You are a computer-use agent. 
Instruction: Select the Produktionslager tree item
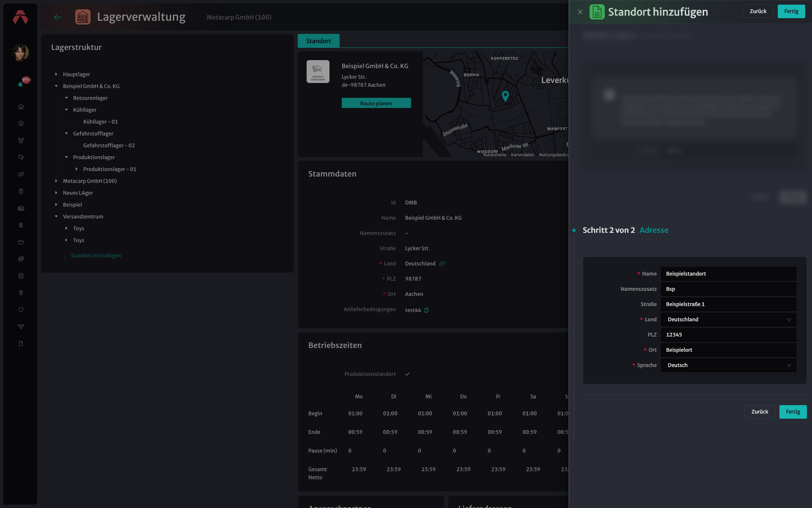[94, 157]
